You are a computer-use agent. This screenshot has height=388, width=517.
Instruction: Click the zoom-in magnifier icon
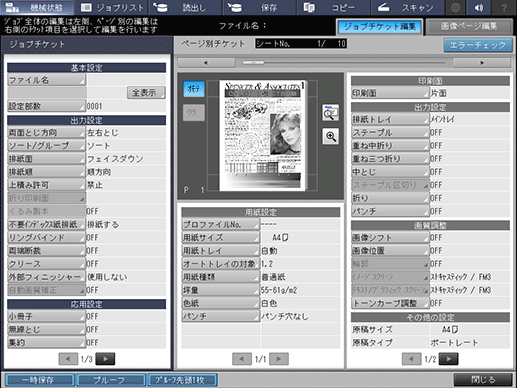[330, 136]
